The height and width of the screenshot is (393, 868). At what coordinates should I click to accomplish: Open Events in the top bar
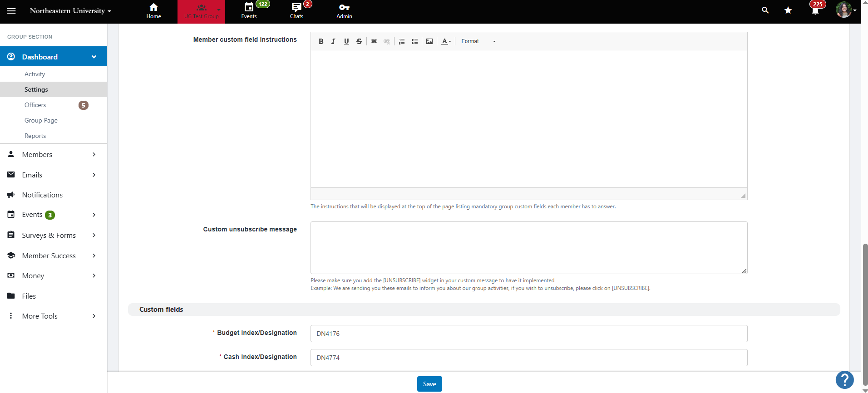(249, 11)
